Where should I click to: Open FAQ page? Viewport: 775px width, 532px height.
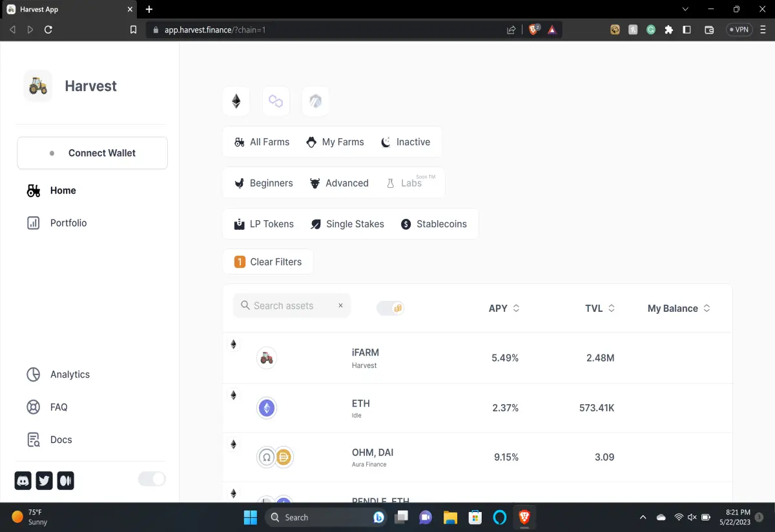click(x=47, y=407)
